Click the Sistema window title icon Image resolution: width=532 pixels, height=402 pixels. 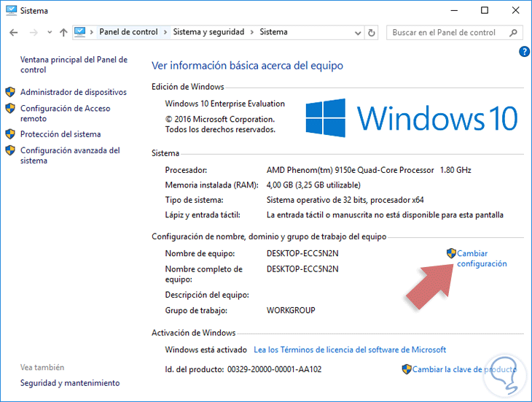point(11,10)
